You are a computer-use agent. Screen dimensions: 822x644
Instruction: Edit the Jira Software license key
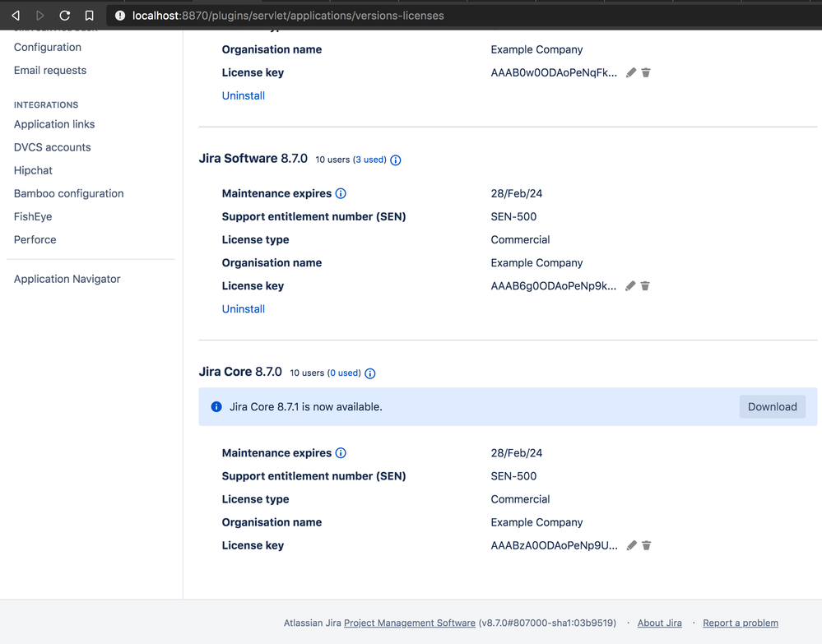coord(630,285)
